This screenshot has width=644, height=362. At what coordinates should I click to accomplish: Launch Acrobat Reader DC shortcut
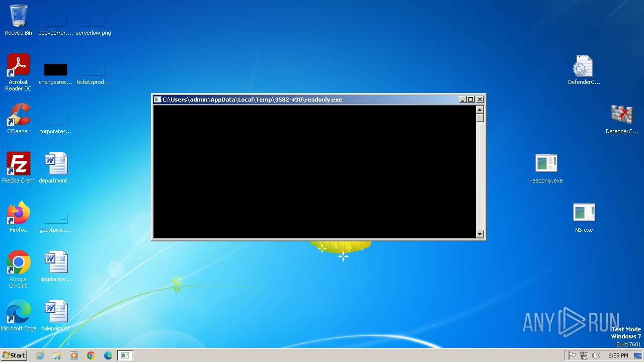(18, 72)
